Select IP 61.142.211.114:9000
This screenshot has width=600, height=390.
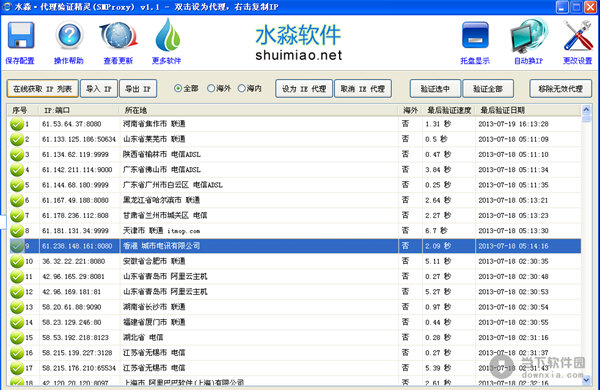point(77,170)
